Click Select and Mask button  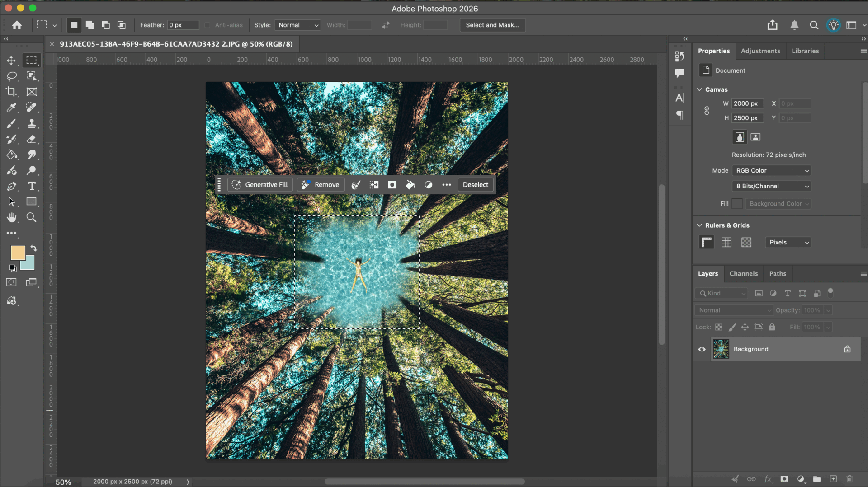492,25
